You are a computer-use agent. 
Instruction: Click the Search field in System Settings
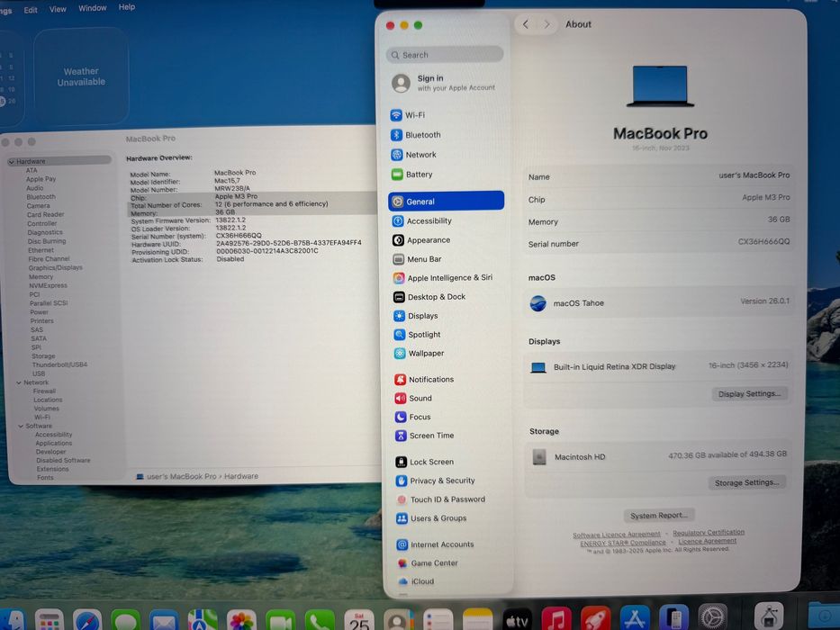coord(445,55)
